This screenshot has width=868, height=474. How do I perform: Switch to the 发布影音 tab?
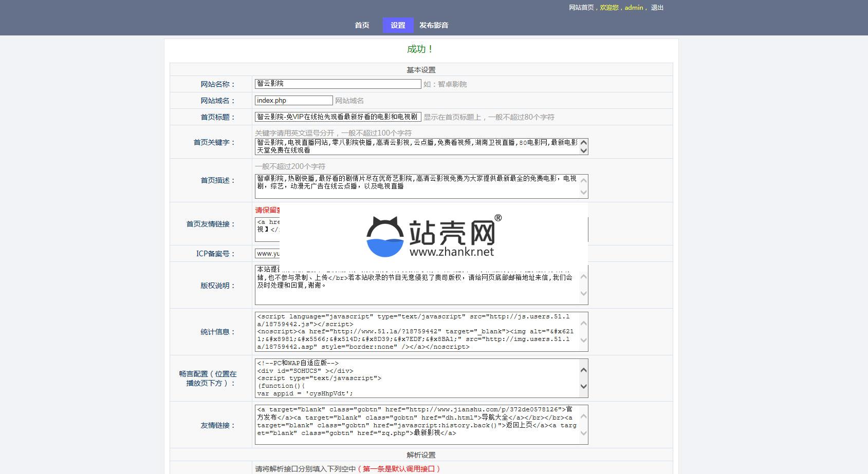point(434,25)
